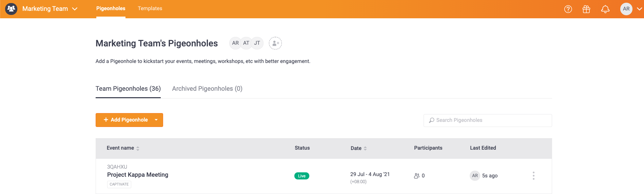
Task: Click the add team member icon
Action: (x=275, y=43)
